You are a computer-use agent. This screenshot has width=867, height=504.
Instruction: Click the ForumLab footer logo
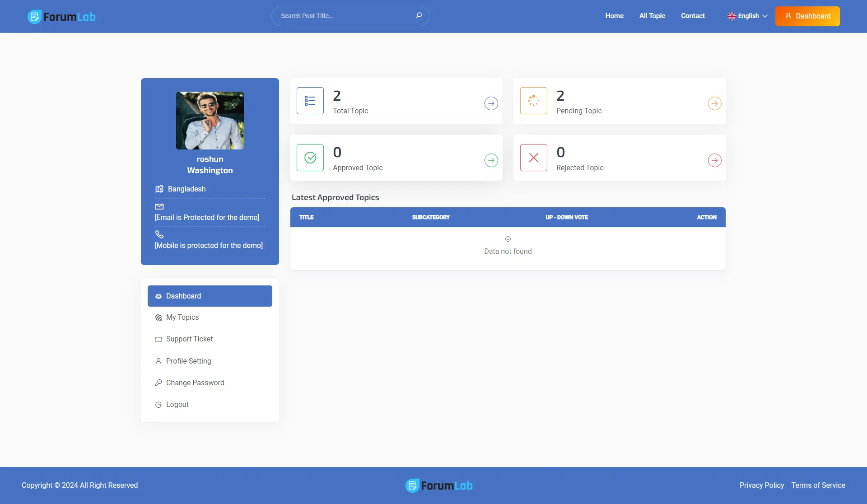point(439,485)
